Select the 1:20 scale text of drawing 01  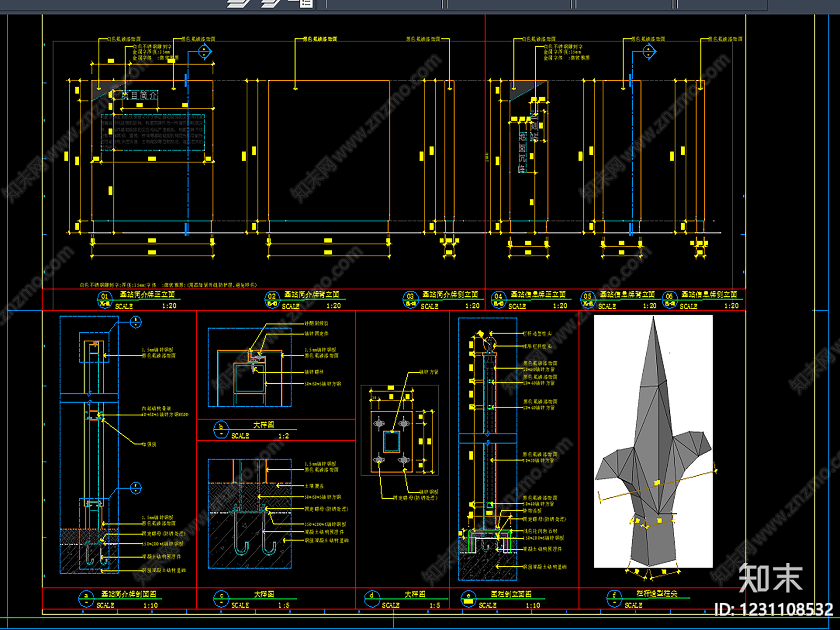[x=169, y=306]
